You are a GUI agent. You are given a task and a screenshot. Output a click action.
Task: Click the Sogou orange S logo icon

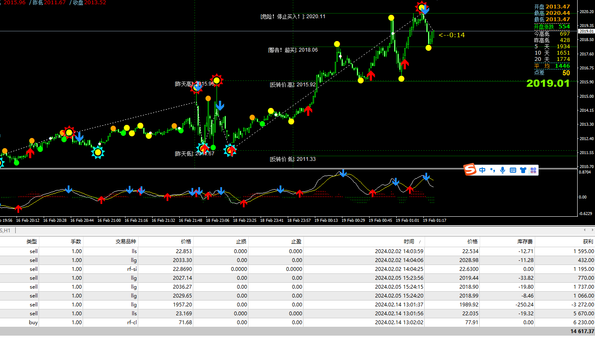(x=470, y=170)
